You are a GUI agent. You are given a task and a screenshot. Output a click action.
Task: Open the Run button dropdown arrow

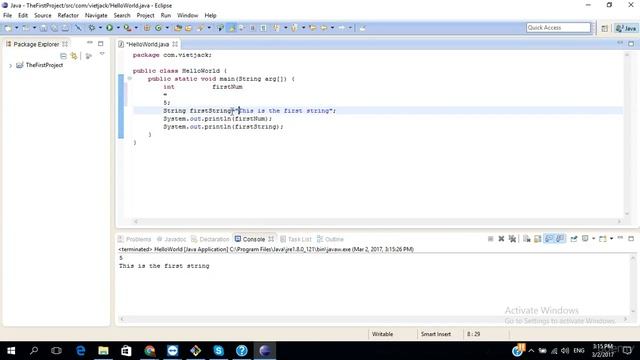coord(118,28)
